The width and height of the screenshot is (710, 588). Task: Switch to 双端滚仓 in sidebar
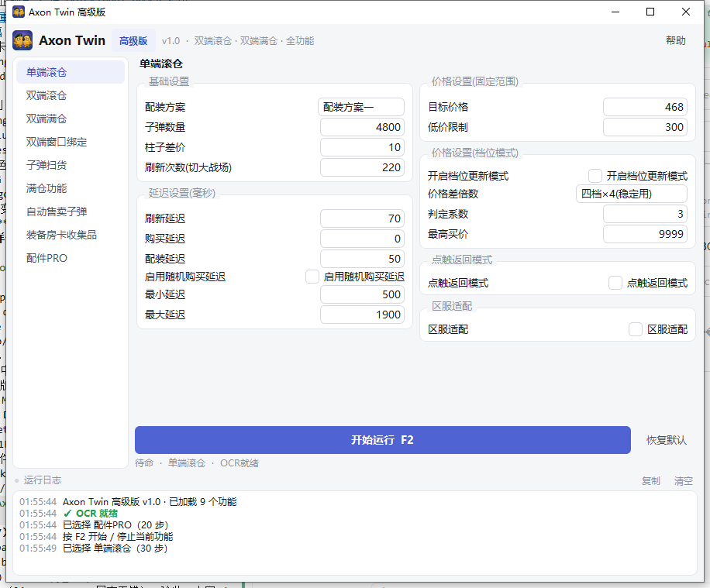[x=47, y=95]
